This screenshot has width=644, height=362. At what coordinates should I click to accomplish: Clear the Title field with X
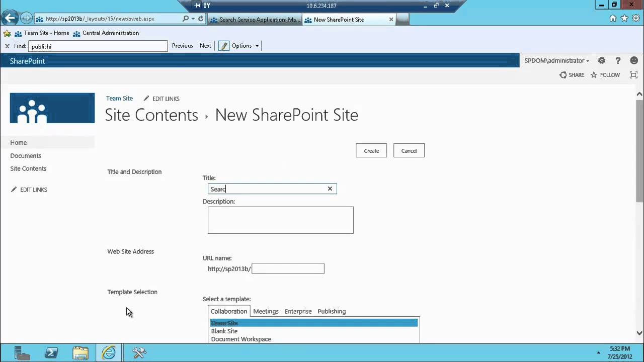coord(330,189)
